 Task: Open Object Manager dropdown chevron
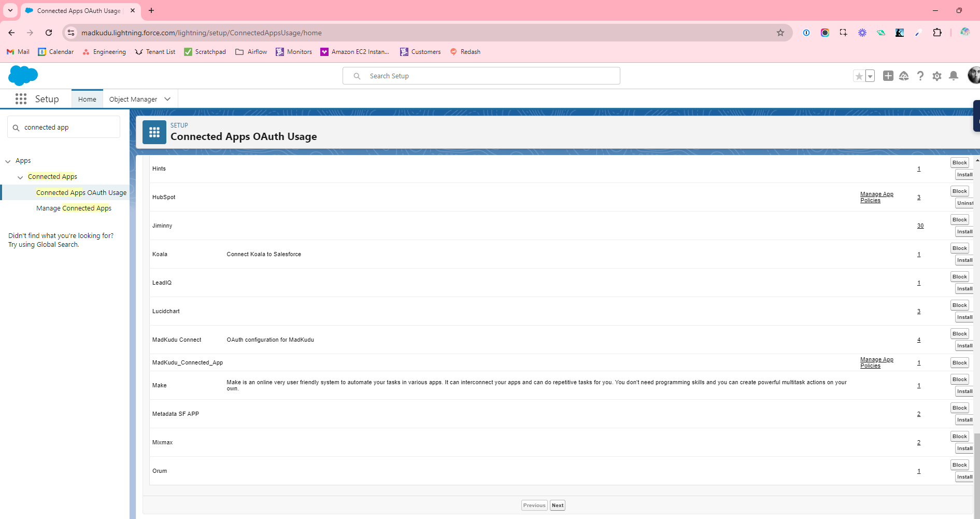(167, 99)
